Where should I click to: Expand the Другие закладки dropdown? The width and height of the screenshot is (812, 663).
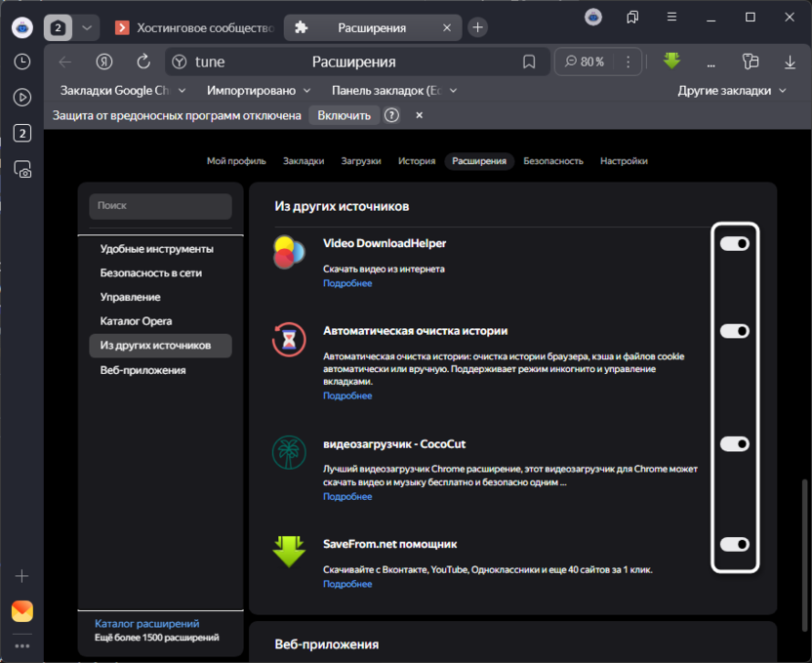pos(732,91)
